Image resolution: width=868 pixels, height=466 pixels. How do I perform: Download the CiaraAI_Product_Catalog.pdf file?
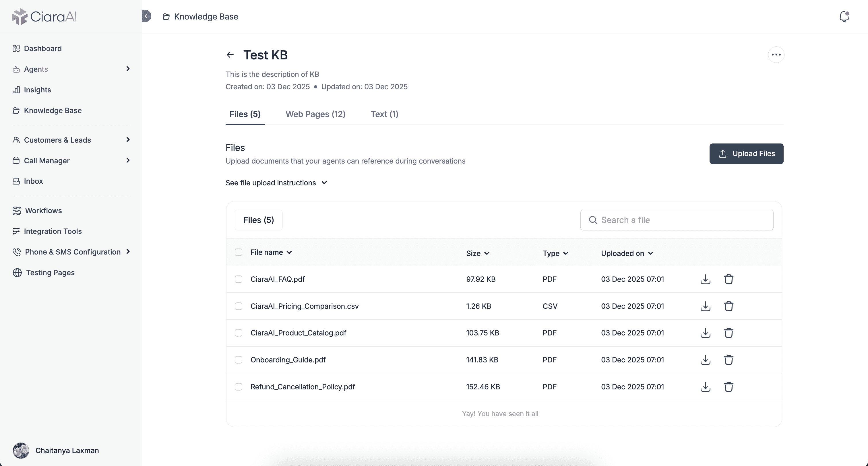(705, 333)
